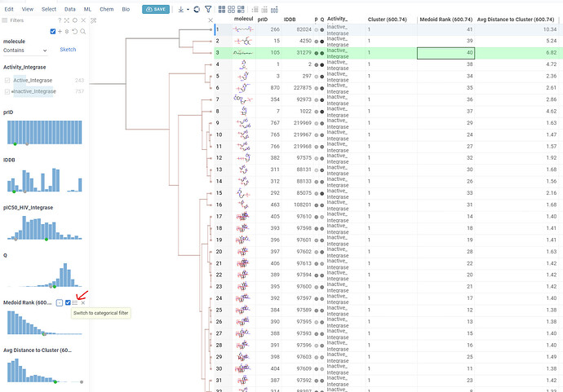Click the reset filters undo arrow icon
The width and height of the screenshot is (563, 392).
(75, 32)
